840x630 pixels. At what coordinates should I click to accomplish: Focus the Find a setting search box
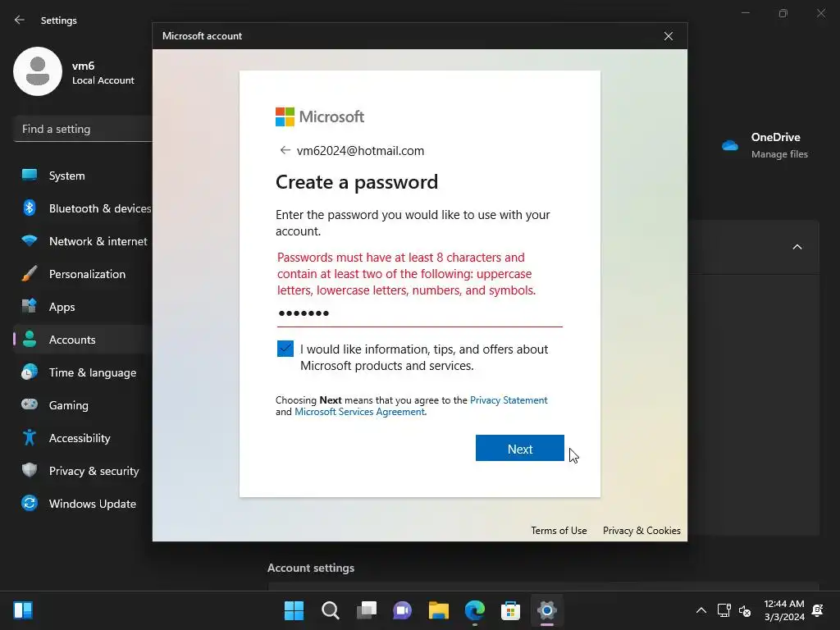coord(83,129)
